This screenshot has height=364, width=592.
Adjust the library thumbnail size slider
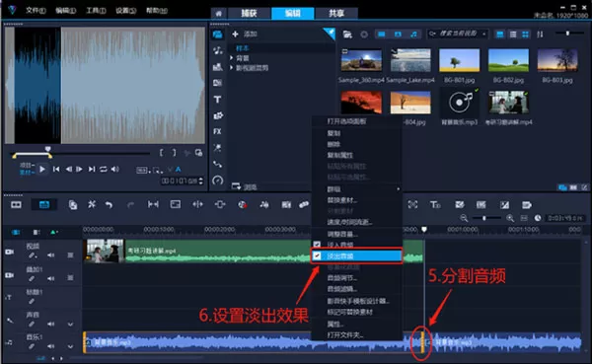pos(567,34)
